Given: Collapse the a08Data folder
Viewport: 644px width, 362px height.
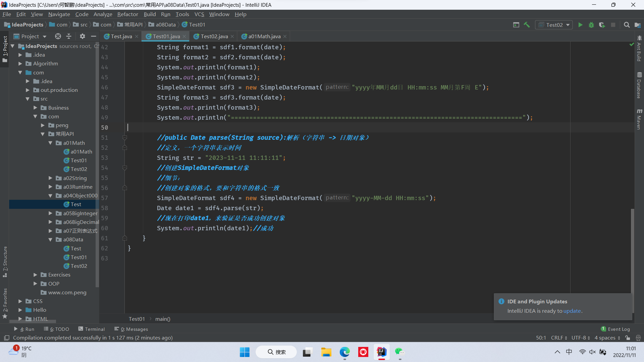Looking at the screenshot, I should [50, 240].
